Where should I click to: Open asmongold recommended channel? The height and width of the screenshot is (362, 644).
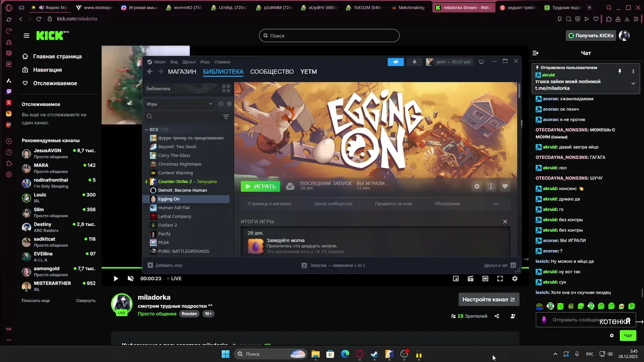[x=59, y=271]
